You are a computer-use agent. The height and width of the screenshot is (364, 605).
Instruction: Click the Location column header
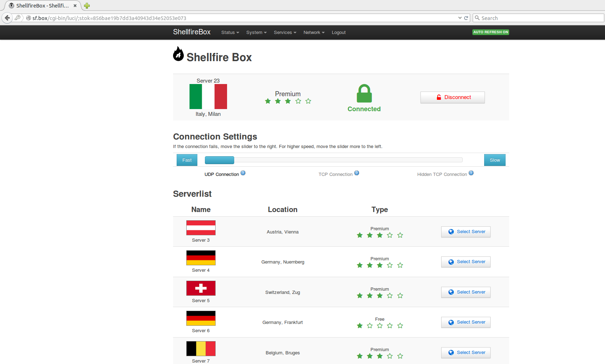pyautogui.click(x=283, y=210)
